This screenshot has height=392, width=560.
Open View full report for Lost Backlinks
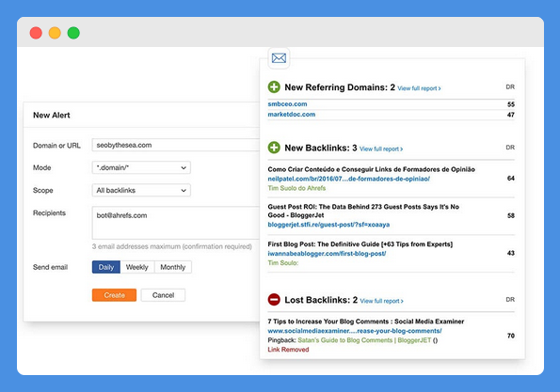tap(381, 301)
